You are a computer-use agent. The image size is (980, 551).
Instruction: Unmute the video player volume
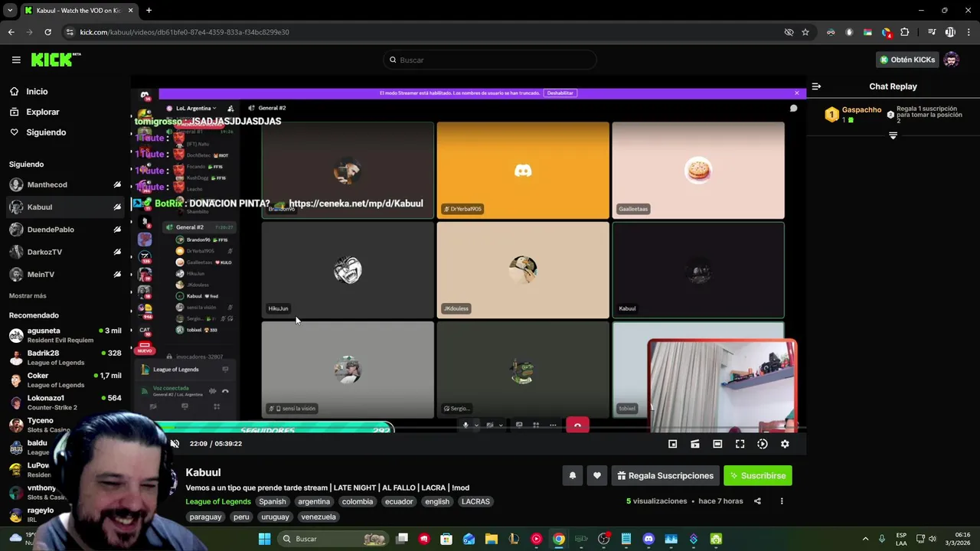(175, 444)
